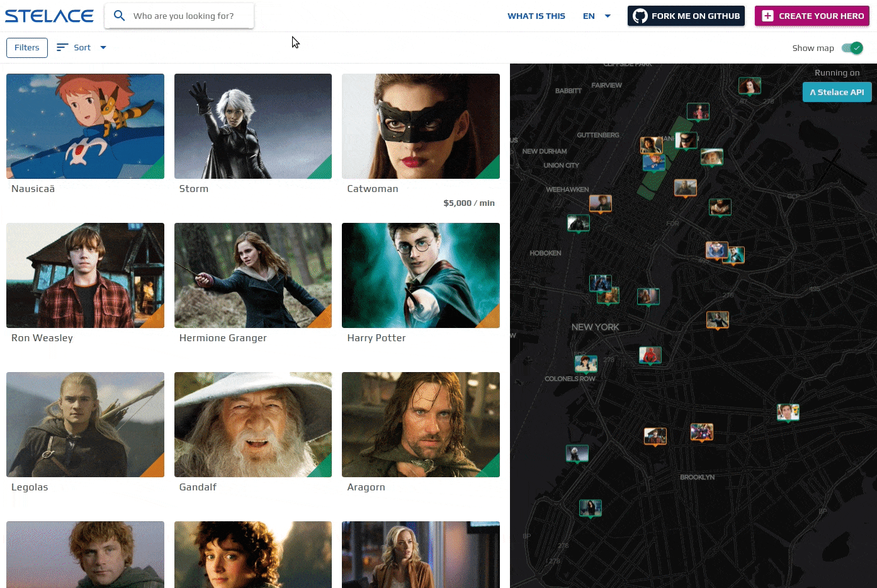Click the '$5,000 / min' price text
877x588 pixels.
click(x=469, y=203)
